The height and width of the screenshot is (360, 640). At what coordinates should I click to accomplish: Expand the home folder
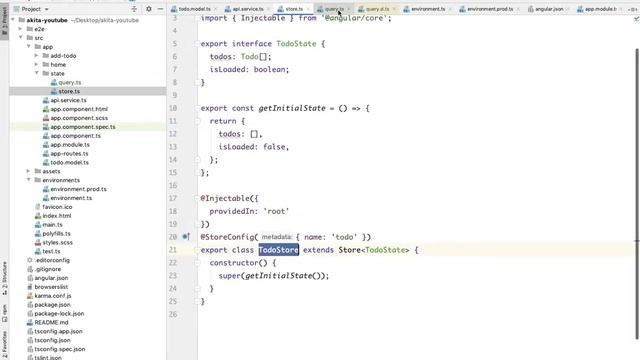(37, 64)
